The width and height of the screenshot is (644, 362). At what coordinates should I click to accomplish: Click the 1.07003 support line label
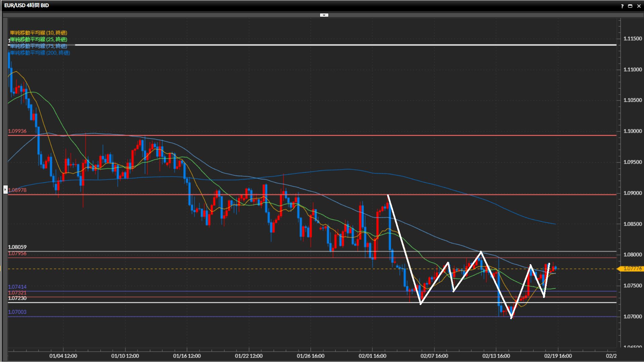tap(17, 312)
